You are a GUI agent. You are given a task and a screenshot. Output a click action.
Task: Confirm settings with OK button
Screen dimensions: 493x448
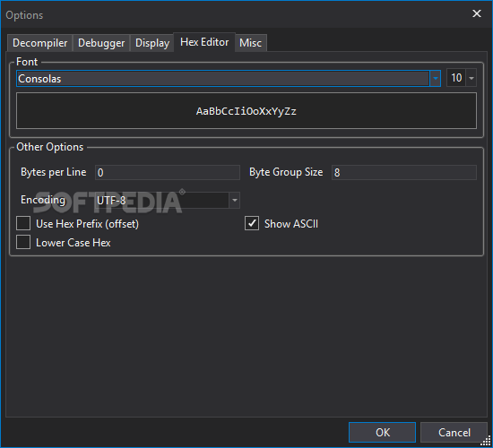tap(383, 433)
